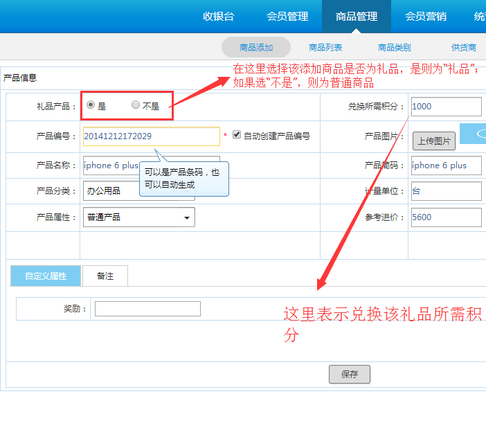
Task: Select the 商品添加 sub-tab
Action: pyautogui.click(x=256, y=48)
